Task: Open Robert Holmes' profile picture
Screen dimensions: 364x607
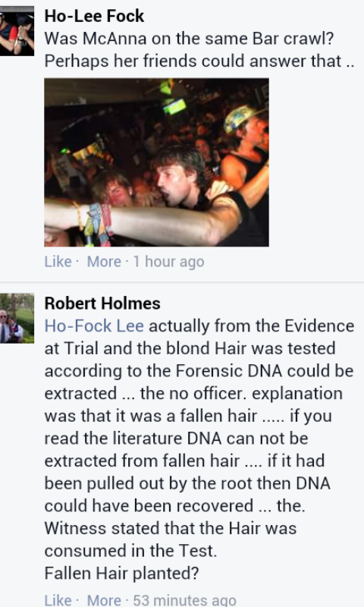Action: click(x=17, y=318)
